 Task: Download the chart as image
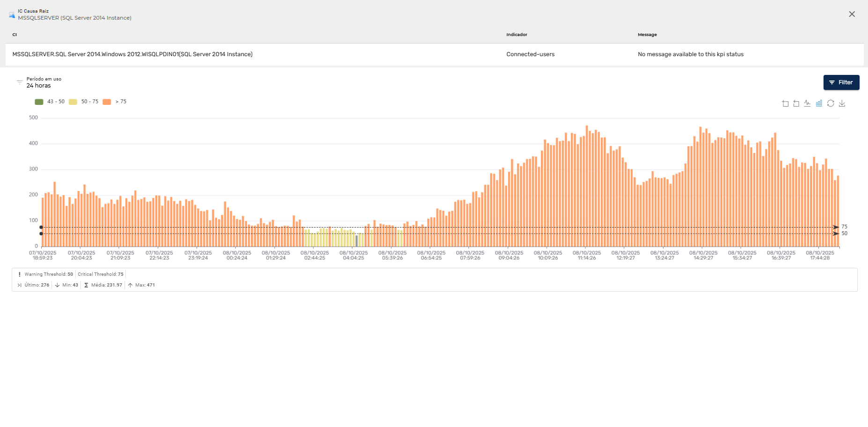(842, 103)
